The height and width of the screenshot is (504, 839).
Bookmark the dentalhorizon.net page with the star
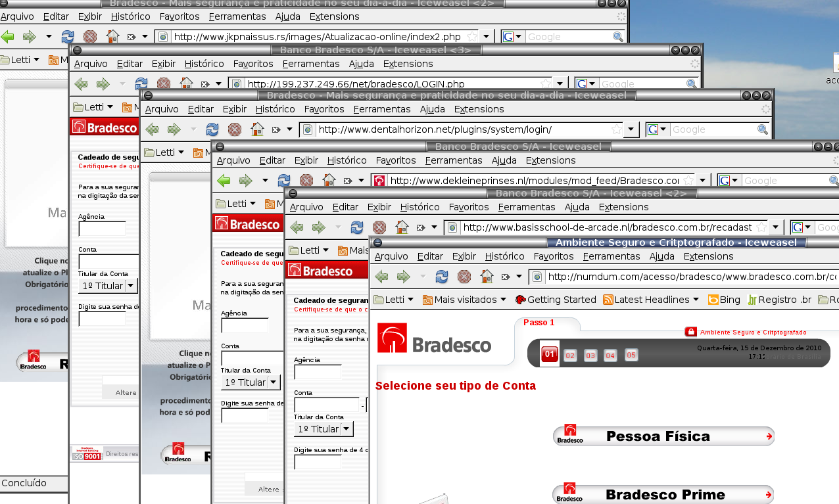click(x=617, y=129)
